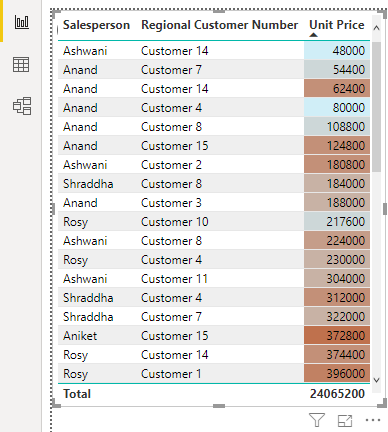This screenshot has height=432, width=388.
Task: Click the Total row label
Action: pyautogui.click(x=77, y=394)
